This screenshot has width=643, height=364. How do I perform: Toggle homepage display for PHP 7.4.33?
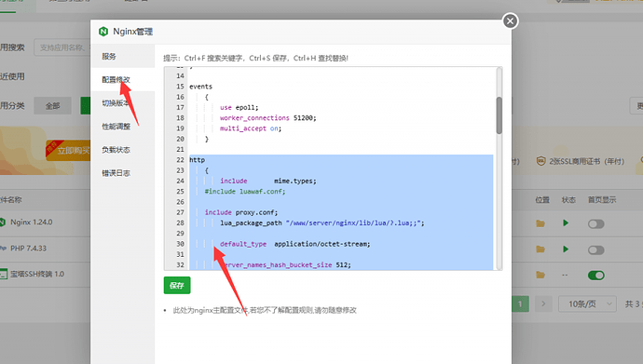point(595,249)
